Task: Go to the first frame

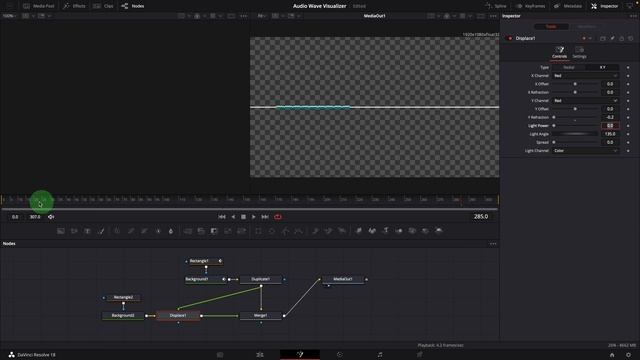Action: [x=222, y=217]
